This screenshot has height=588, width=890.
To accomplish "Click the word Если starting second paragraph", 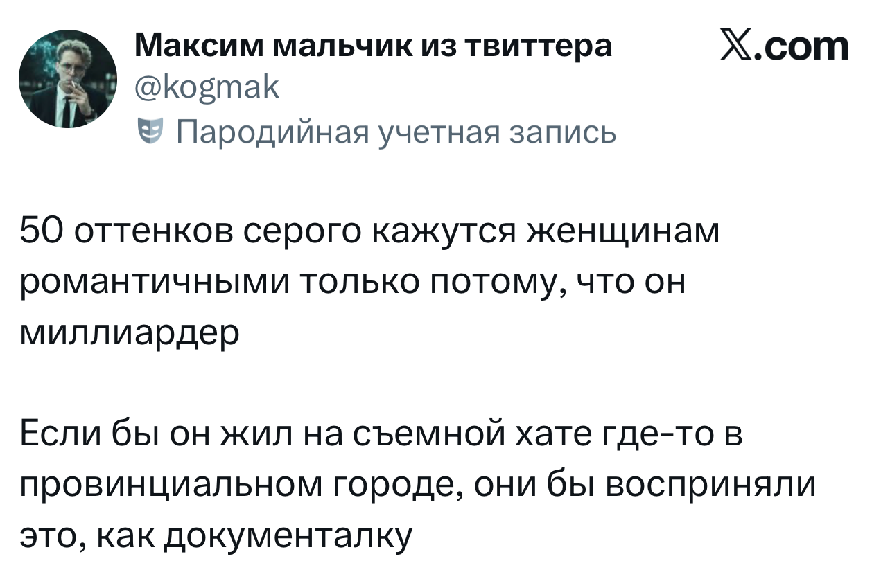I will coord(58,436).
